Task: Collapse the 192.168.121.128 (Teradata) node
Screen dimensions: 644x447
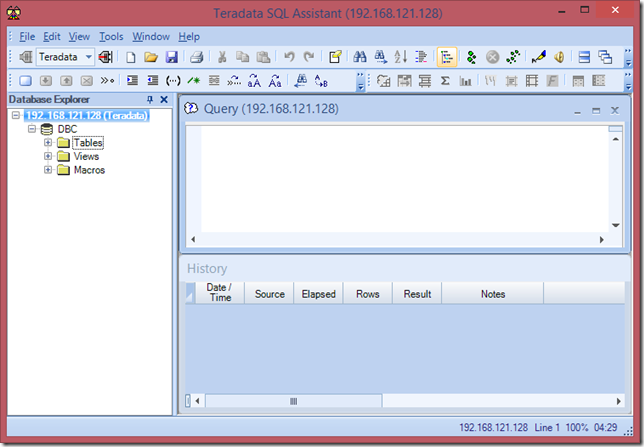Action: (16, 115)
